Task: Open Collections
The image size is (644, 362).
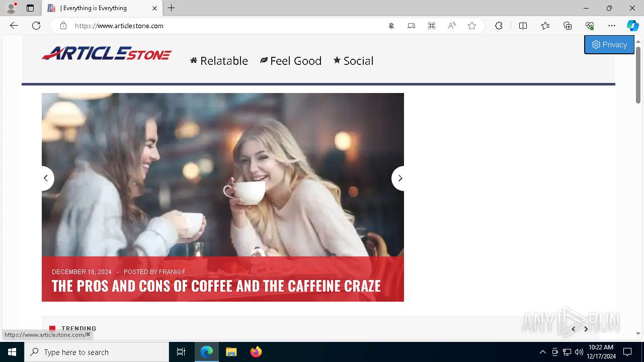Action: click(568, 26)
